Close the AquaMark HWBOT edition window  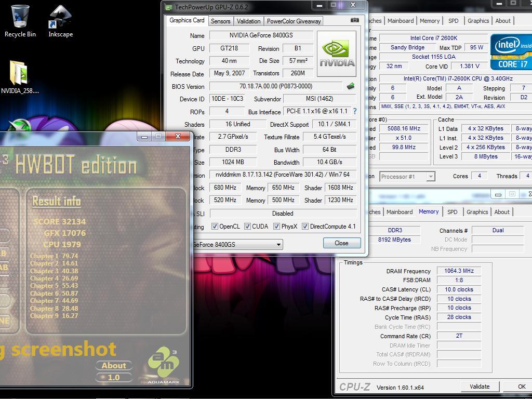178,137
